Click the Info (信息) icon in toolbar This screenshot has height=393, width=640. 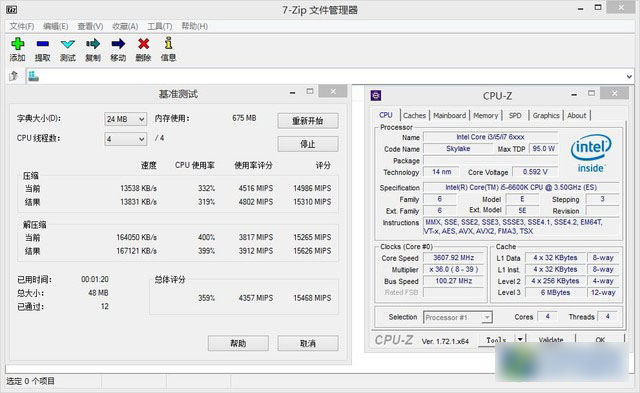click(x=168, y=43)
